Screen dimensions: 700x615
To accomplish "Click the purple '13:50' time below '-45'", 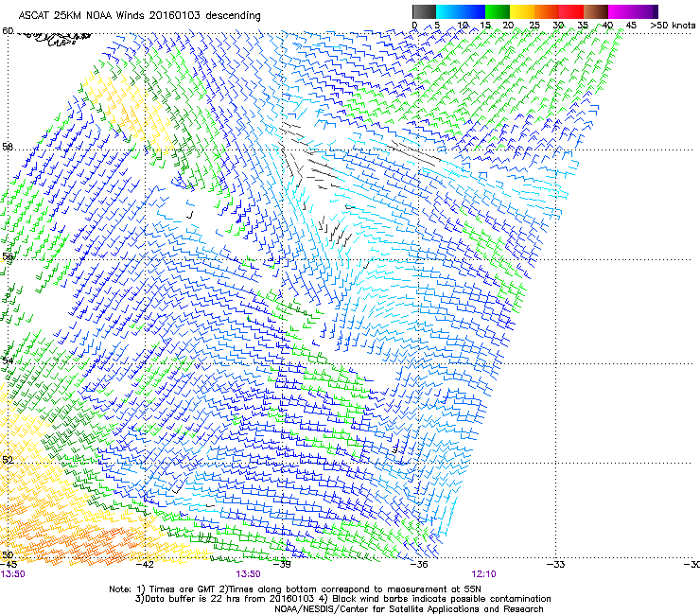I will 12,574.
